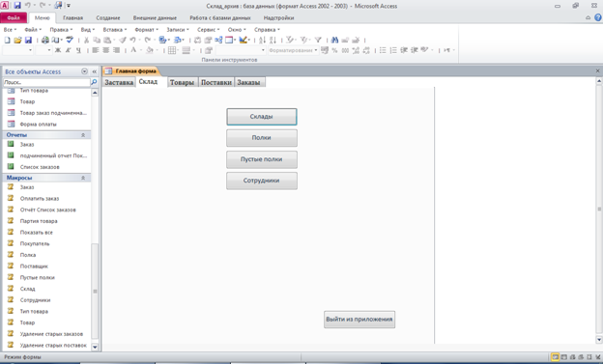Click the Sort Ascending icon

(262, 40)
